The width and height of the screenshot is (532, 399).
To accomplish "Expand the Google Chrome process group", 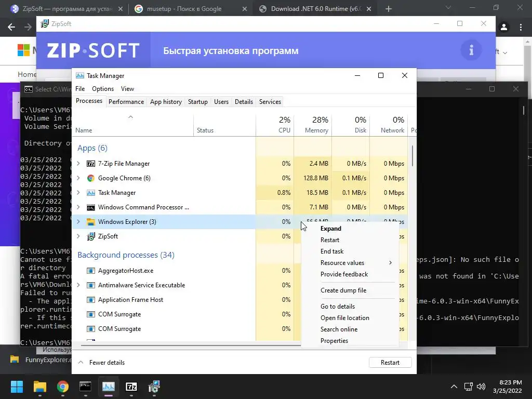I will tap(78, 178).
